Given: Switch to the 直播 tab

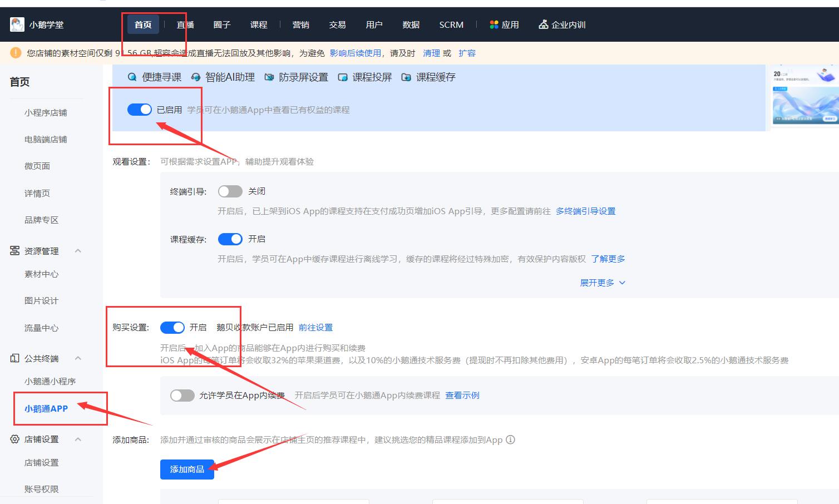Looking at the screenshot, I should coord(184,24).
